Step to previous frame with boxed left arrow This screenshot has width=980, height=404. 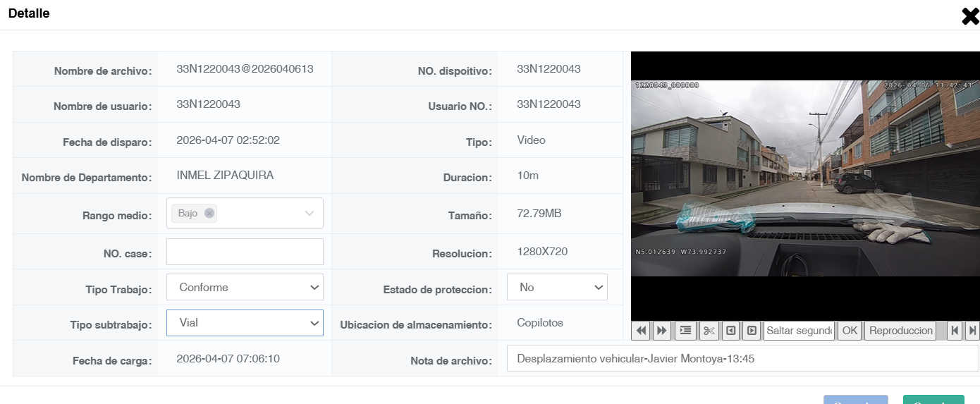point(731,331)
